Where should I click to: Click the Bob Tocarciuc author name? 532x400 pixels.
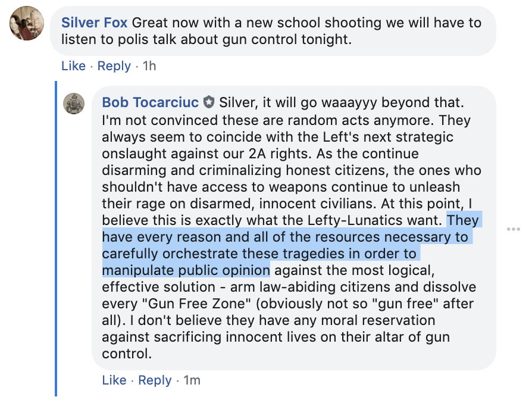(x=151, y=102)
